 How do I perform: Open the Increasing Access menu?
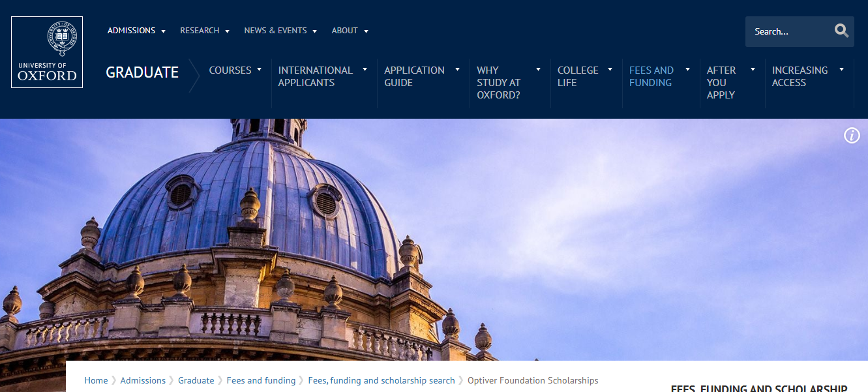click(800, 76)
